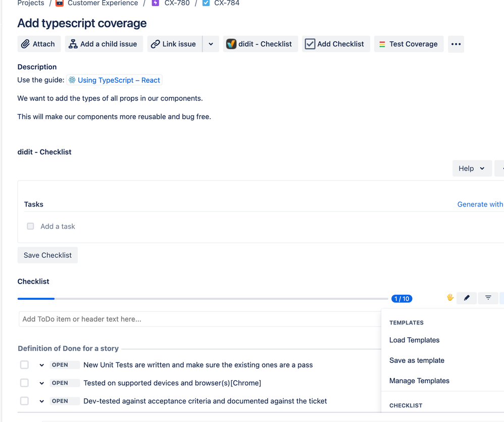
Task: Select Load Templates menu item
Action: pyautogui.click(x=414, y=340)
